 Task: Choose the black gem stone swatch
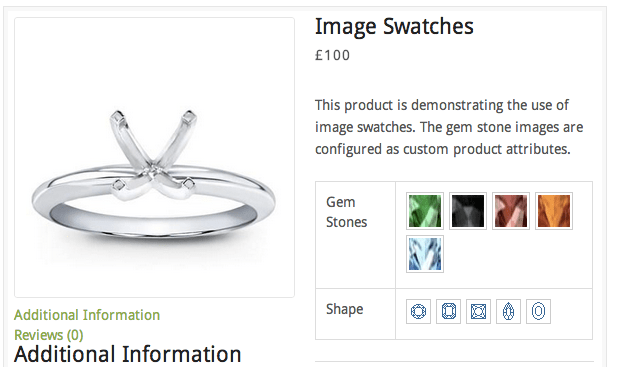468,211
